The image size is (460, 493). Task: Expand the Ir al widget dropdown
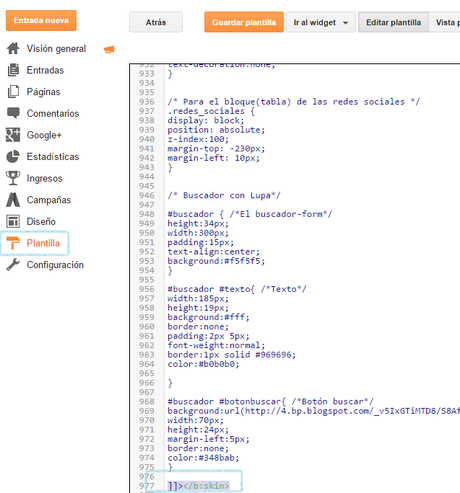[321, 22]
